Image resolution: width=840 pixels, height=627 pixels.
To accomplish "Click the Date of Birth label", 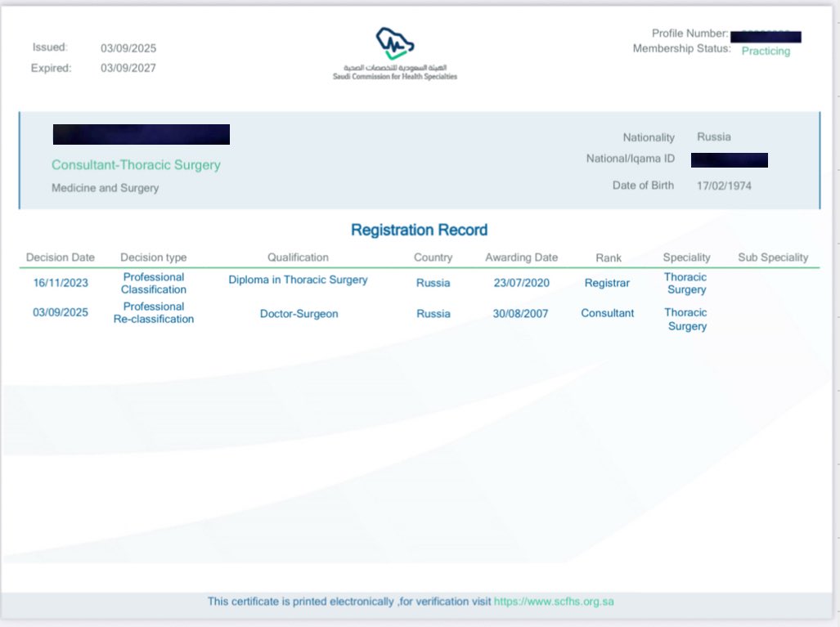I will (x=643, y=186).
